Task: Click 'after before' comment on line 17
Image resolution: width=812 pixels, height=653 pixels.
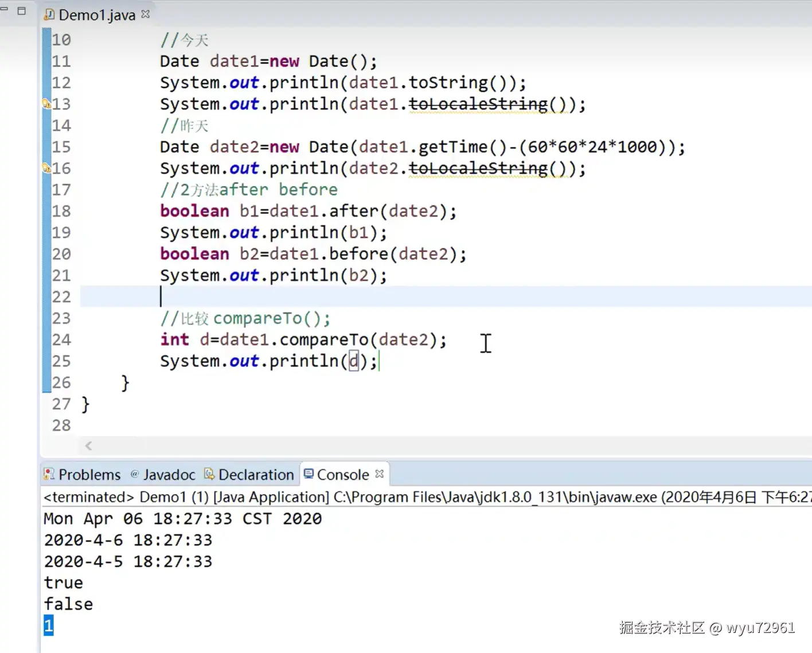Action: (x=279, y=190)
